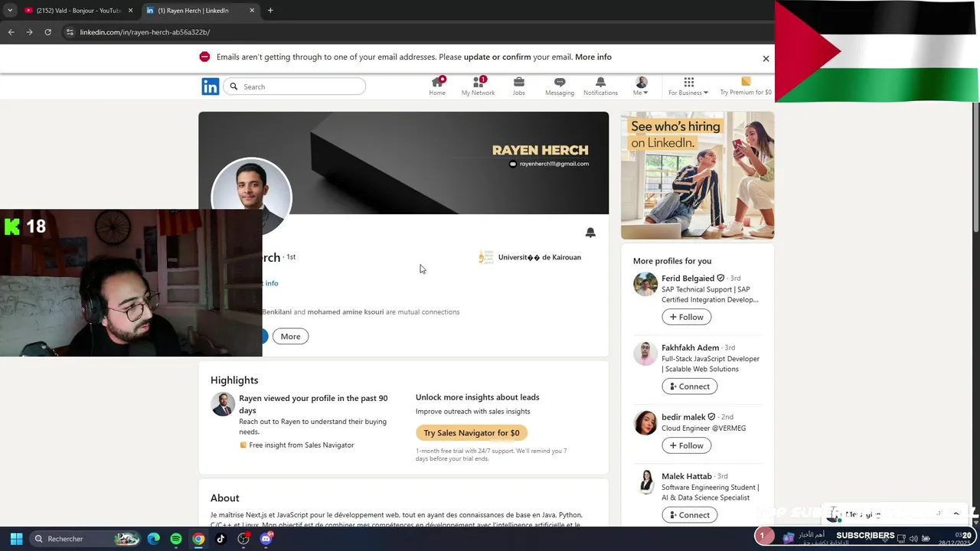
Task: Open Ferid Belgaied's profile name
Action: 688,279
